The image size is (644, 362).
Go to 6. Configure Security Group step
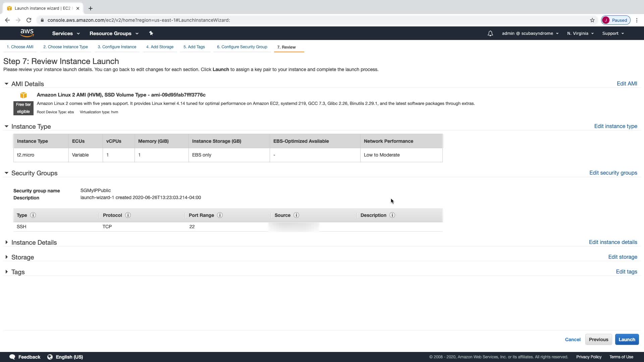[242, 47]
